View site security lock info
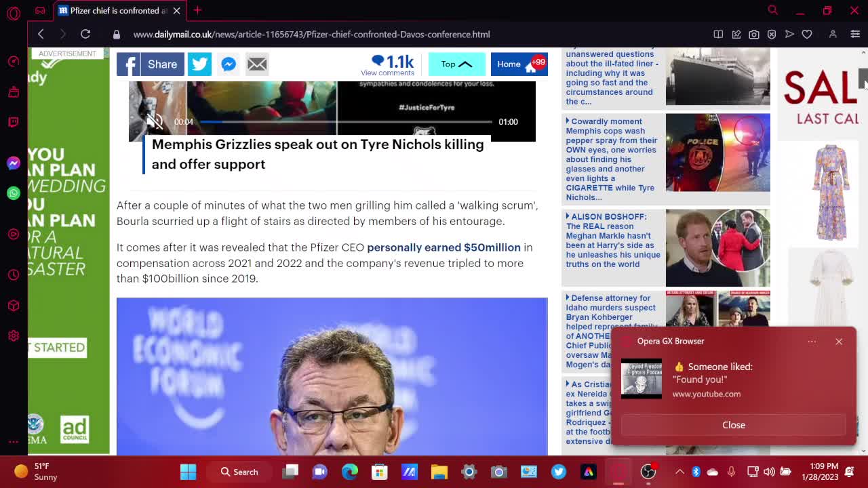 (116, 35)
